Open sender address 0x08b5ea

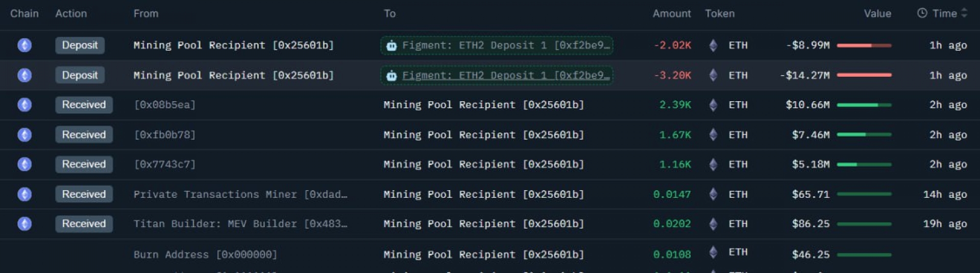click(x=164, y=105)
